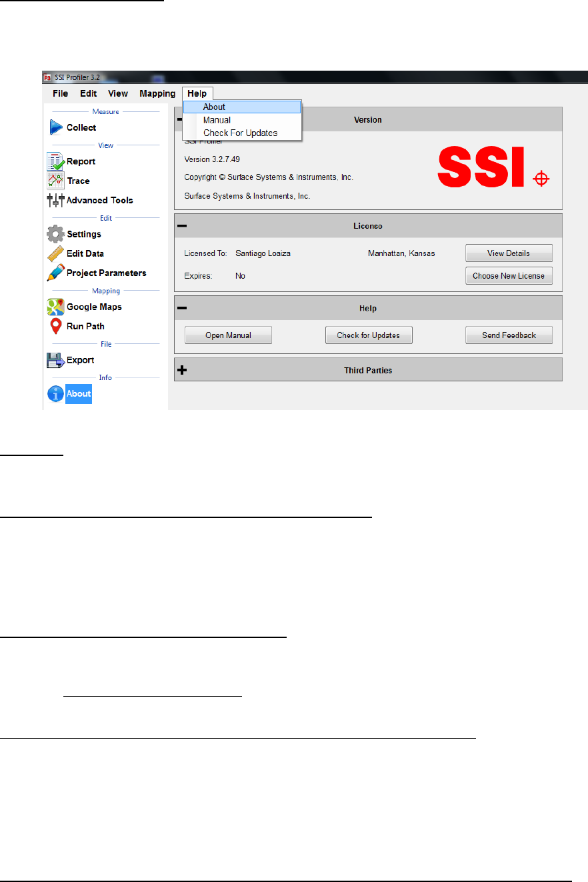Image resolution: width=588 pixels, height=882 pixels.
Task: Click the SSI Profiler title bar icon
Action: [47, 76]
